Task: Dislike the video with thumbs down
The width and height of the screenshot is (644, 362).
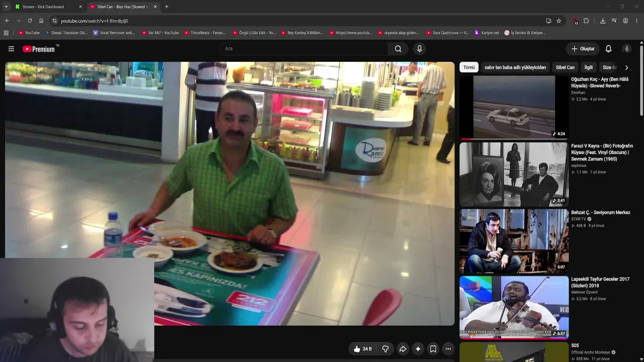Action: point(385,349)
